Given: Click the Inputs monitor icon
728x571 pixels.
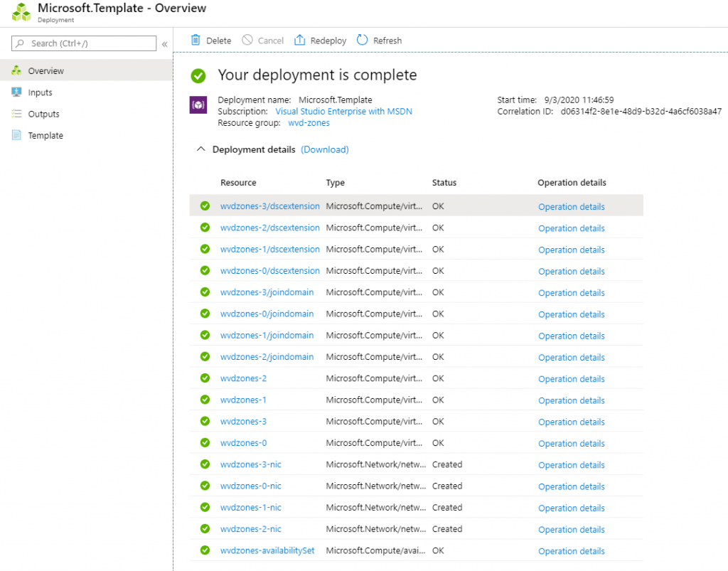Looking at the screenshot, I should tap(17, 92).
